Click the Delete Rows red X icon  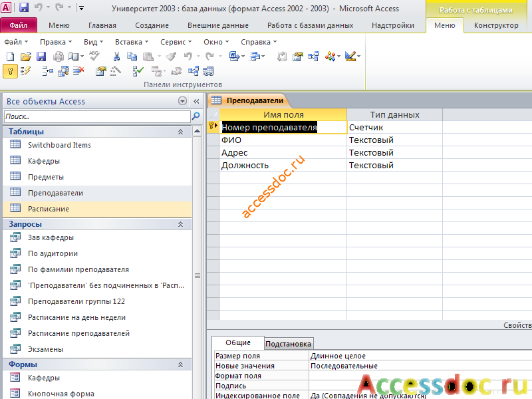tap(78, 71)
